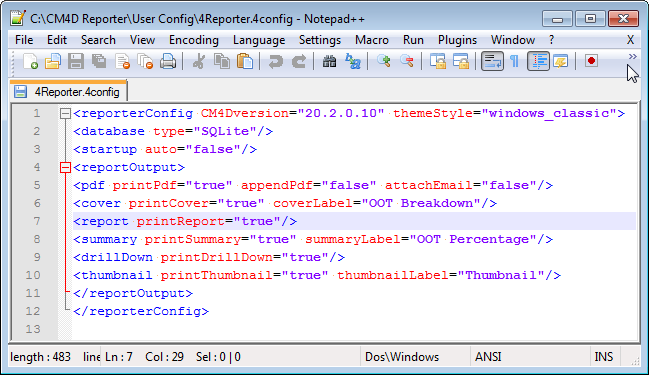
Task: Open the Replace toolbar icon
Action: click(353, 61)
